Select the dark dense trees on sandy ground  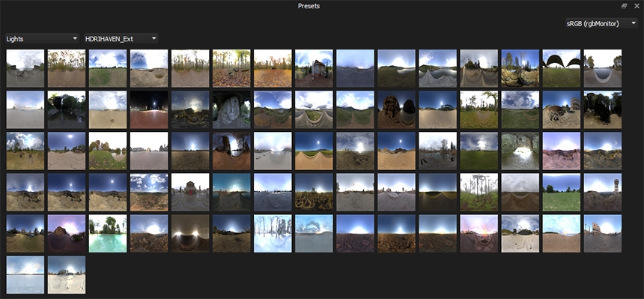pyautogui.click(x=603, y=110)
